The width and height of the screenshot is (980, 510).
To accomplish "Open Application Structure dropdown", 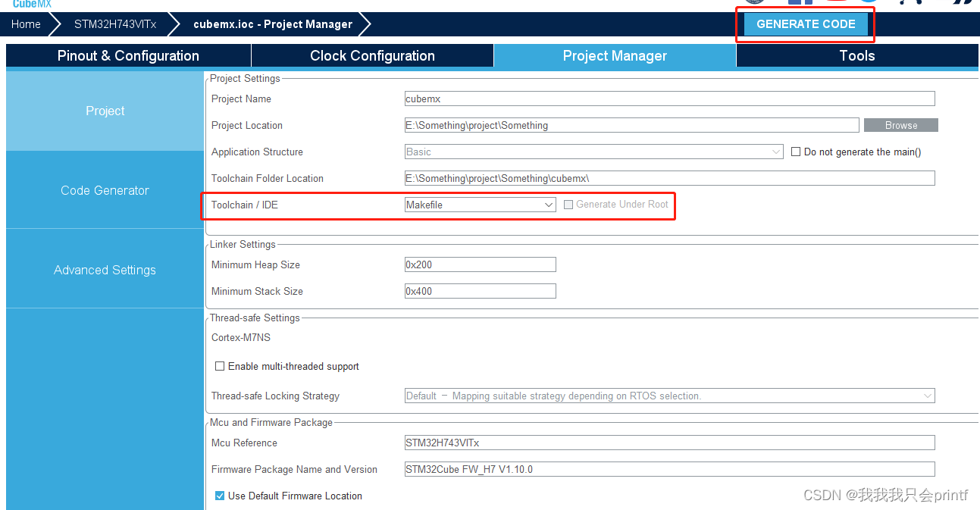I will (593, 152).
